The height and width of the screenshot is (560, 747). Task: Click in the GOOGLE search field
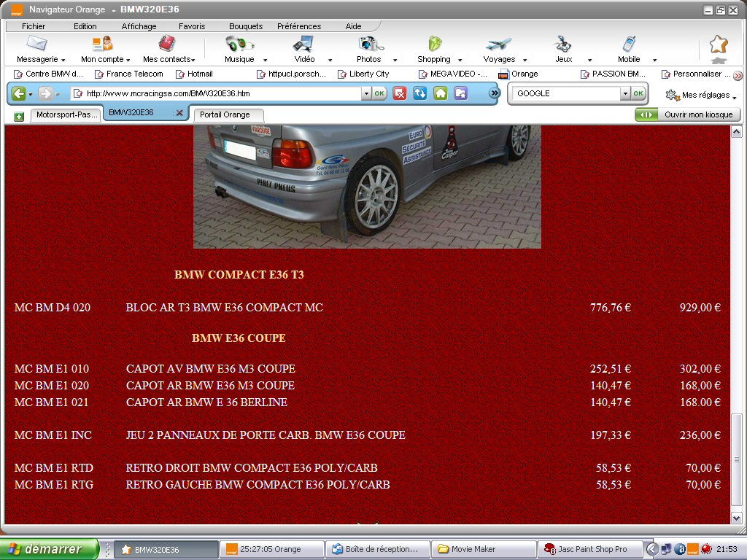[566, 93]
